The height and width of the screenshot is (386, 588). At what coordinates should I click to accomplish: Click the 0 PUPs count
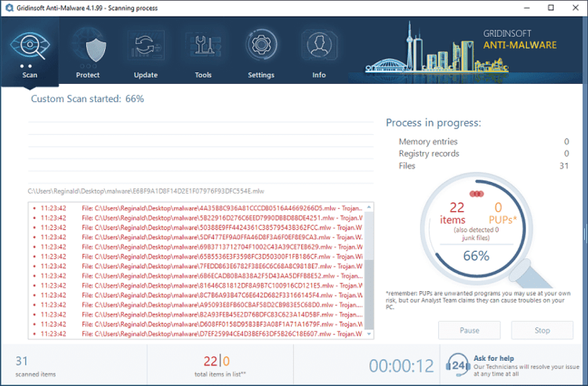coord(502,213)
